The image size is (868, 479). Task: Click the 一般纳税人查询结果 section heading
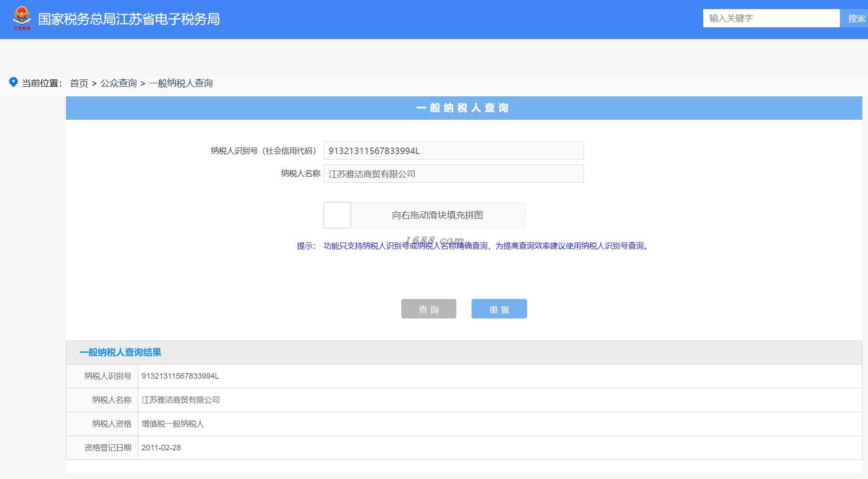click(x=120, y=352)
